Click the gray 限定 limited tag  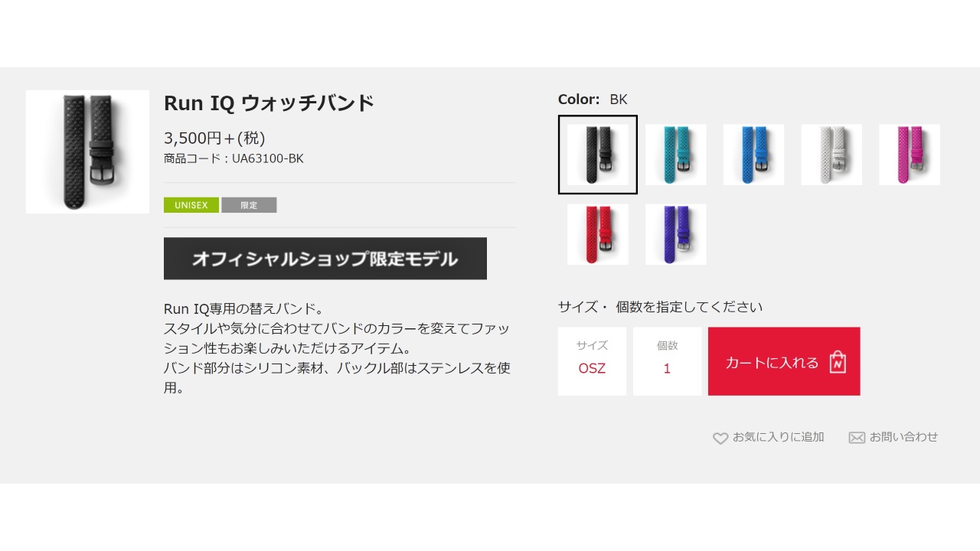point(249,205)
